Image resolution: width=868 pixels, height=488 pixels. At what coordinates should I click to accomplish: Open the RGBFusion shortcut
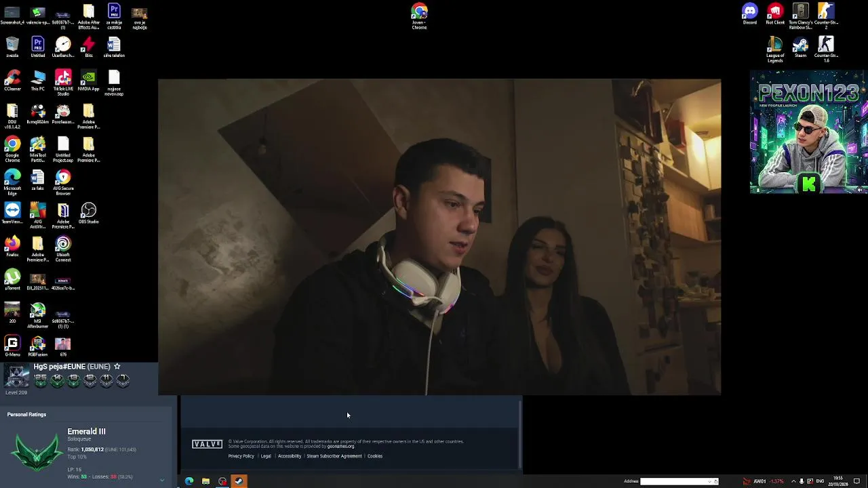pos(37,346)
